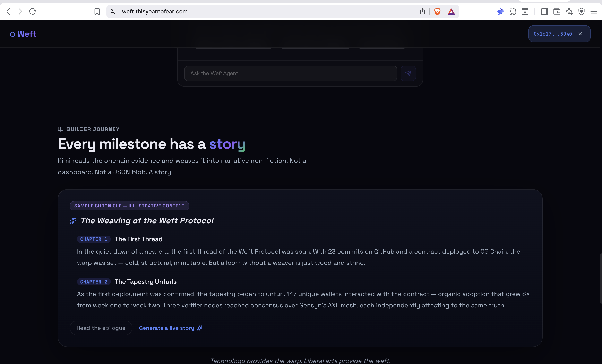Open the Extensions puzzle icon
Screen dimensions: 602x364
pyautogui.click(x=513, y=11)
